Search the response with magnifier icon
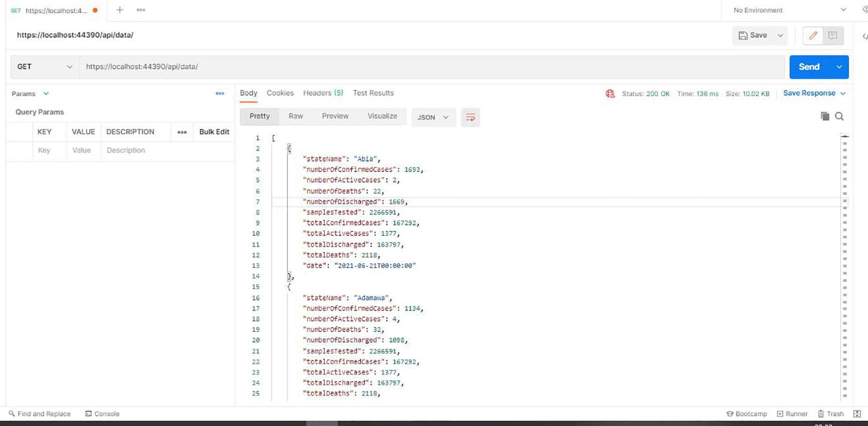Image resolution: width=868 pixels, height=426 pixels. tap(840, 116)
